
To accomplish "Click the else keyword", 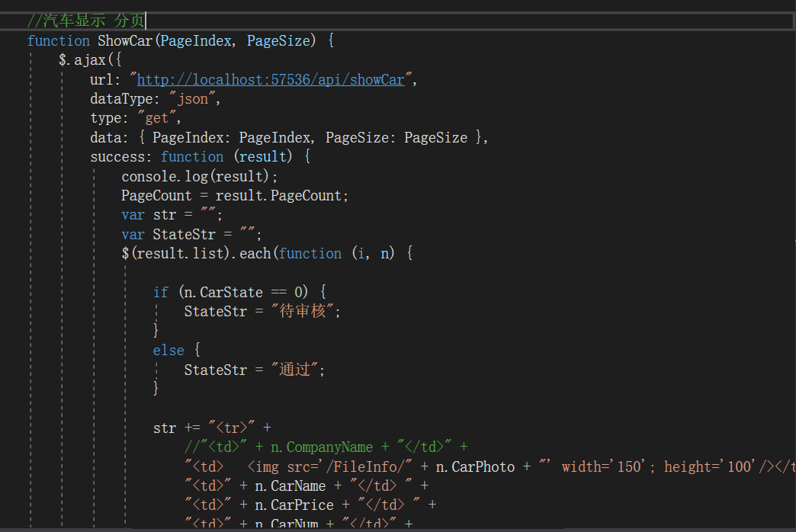I will coord(169,350).
